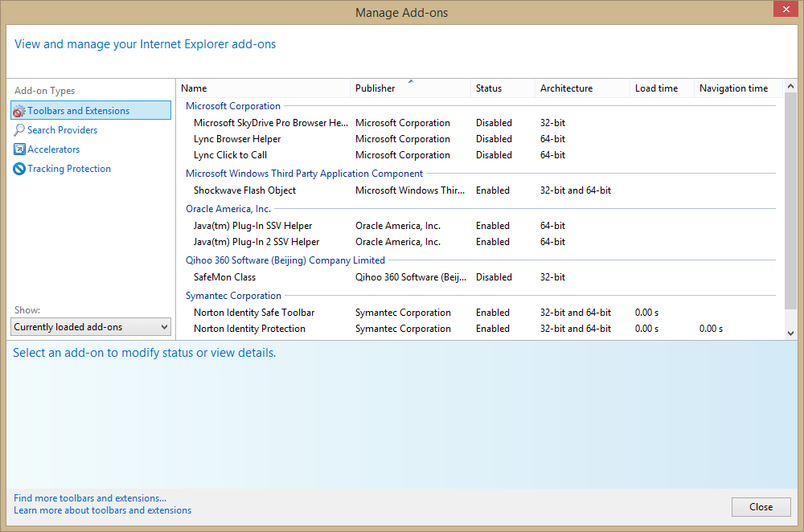Sort add-ons by Load time column
The width and height of the screenshot is (804, 532).
662,88
